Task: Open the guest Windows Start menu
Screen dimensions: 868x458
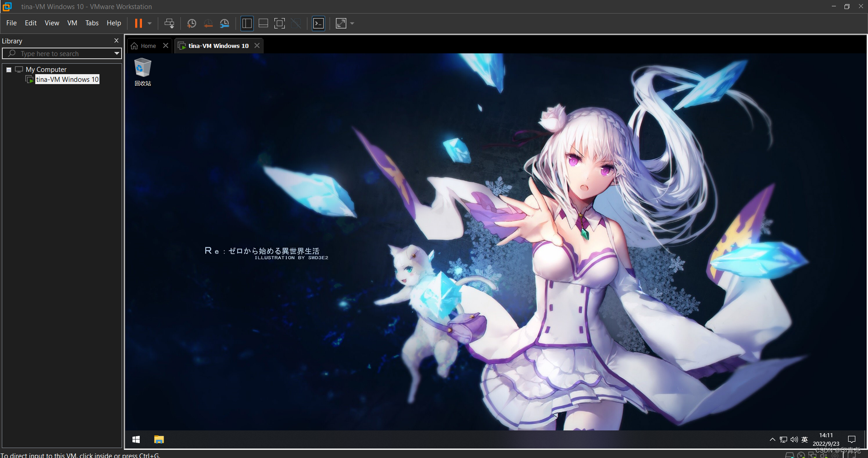Action: [x=136, y=439]
